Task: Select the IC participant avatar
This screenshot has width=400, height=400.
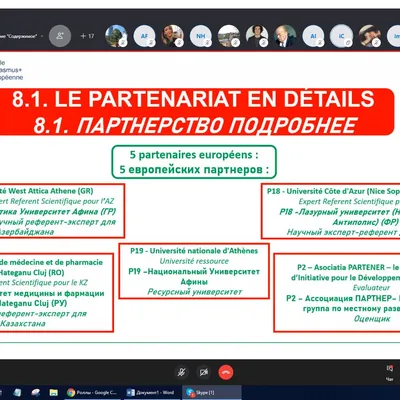Action: coord(341,36)
